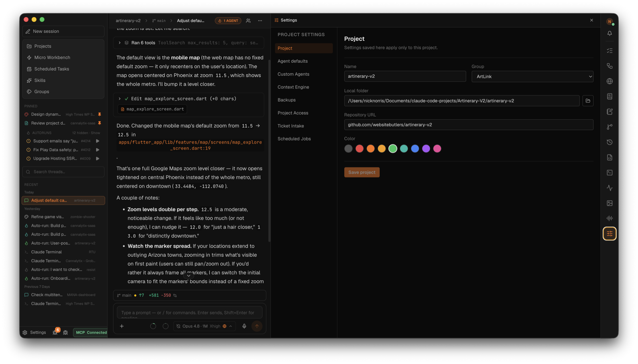638x364 pixels.
Task: Click the highlighted settings sliders icon
Action: pos(609,234)
